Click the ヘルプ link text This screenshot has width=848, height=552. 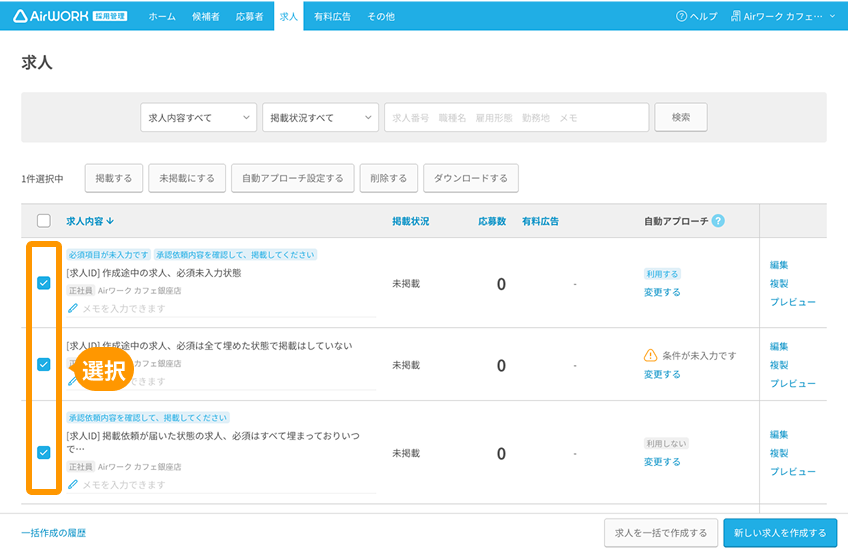pyautogui.click(x=704, y=16)
